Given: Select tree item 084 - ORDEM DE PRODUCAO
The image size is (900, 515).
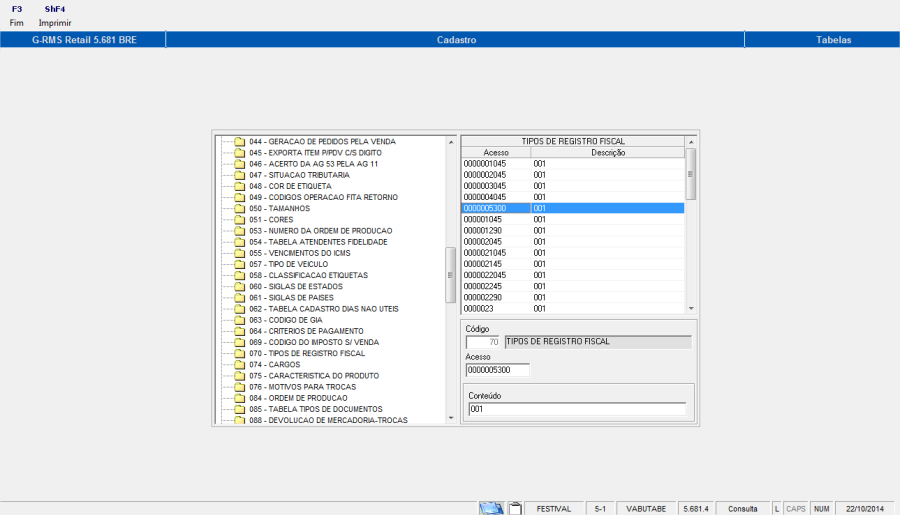Looking at the screenshot, I should pos(298,398).
